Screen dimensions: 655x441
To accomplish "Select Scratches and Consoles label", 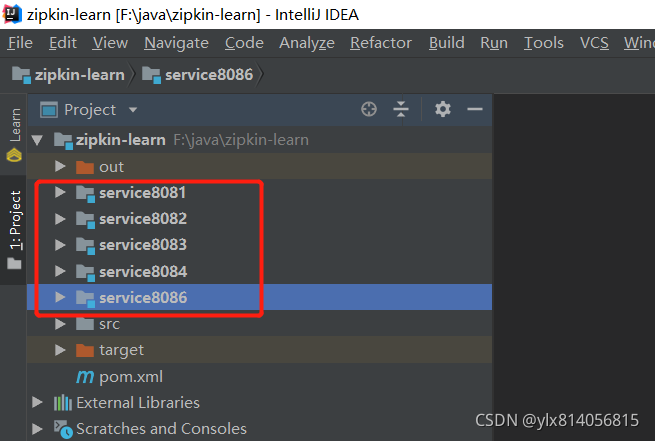I will 161,429.
